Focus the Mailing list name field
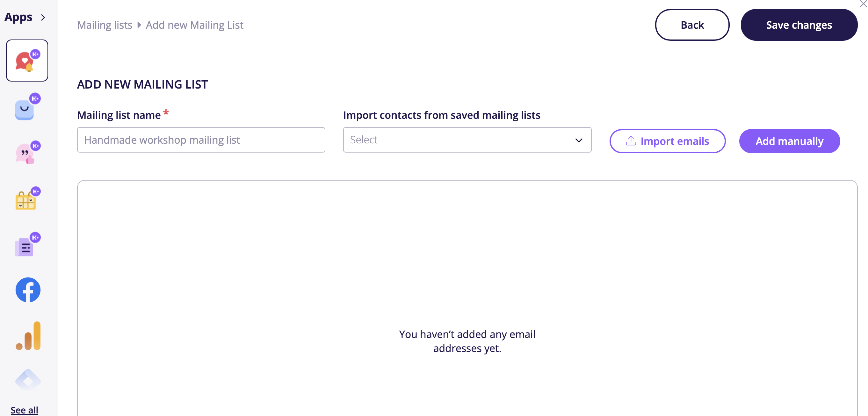Screen dimensions: 868x416 201,140
